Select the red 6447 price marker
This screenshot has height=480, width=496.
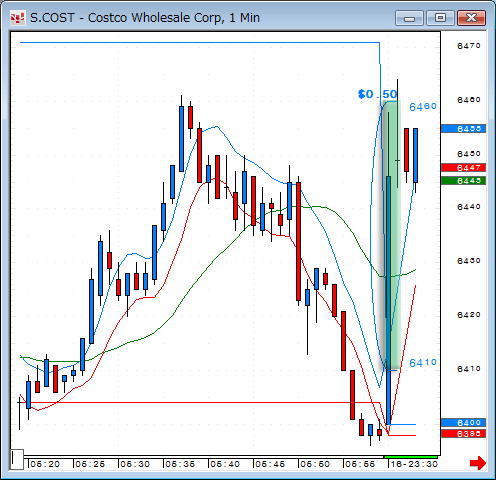pos(463,168)
